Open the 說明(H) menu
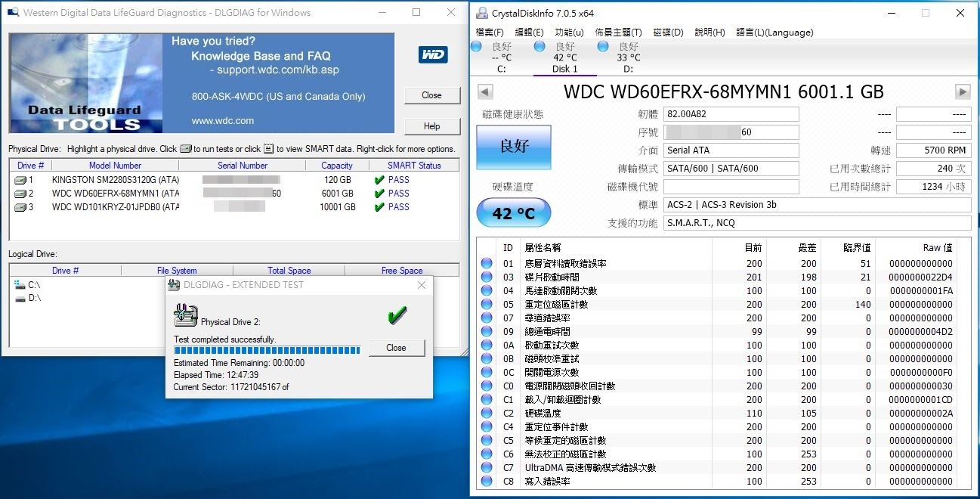 (709, 33)
